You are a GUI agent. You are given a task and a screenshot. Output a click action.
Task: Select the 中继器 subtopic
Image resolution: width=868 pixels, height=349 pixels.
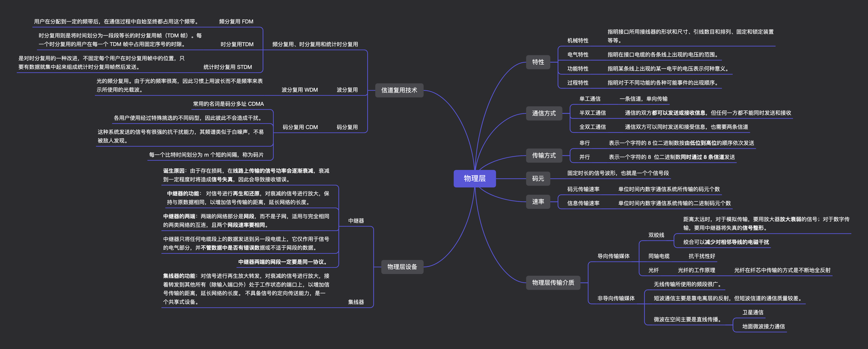click(356, 221)
